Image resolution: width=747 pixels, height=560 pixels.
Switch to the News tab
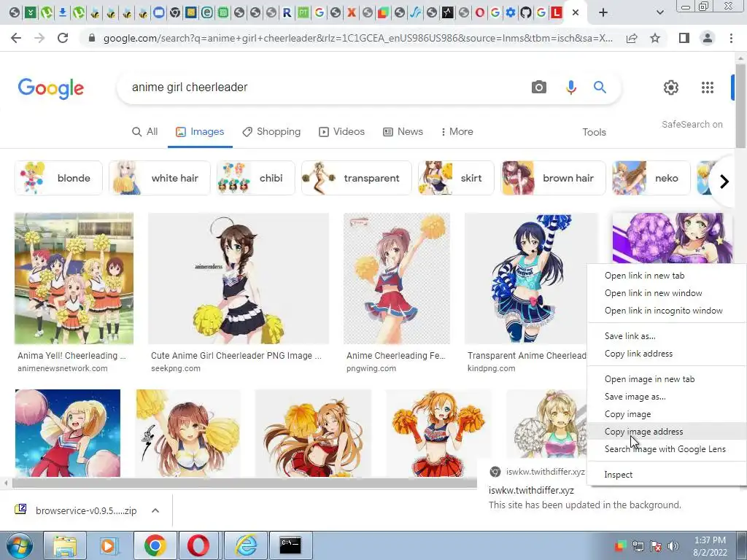pyautogui.click(x=403, y=131)
